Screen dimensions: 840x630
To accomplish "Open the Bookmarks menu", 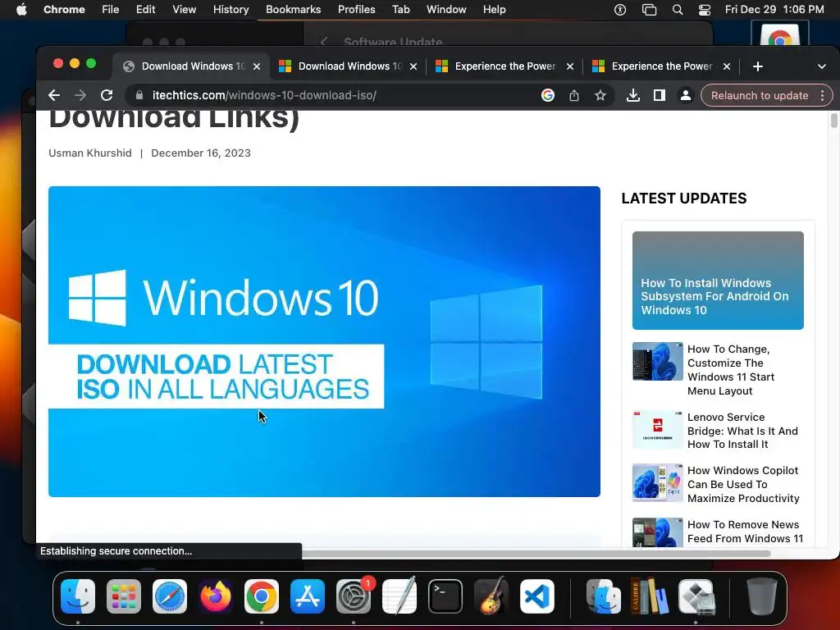I will (293, 10).
